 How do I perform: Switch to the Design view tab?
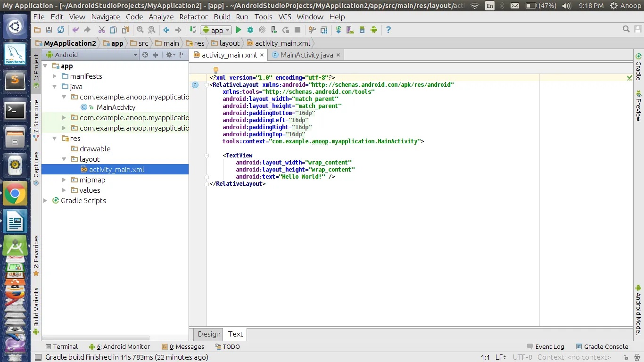pyautogui.click(x=209, y=334)
